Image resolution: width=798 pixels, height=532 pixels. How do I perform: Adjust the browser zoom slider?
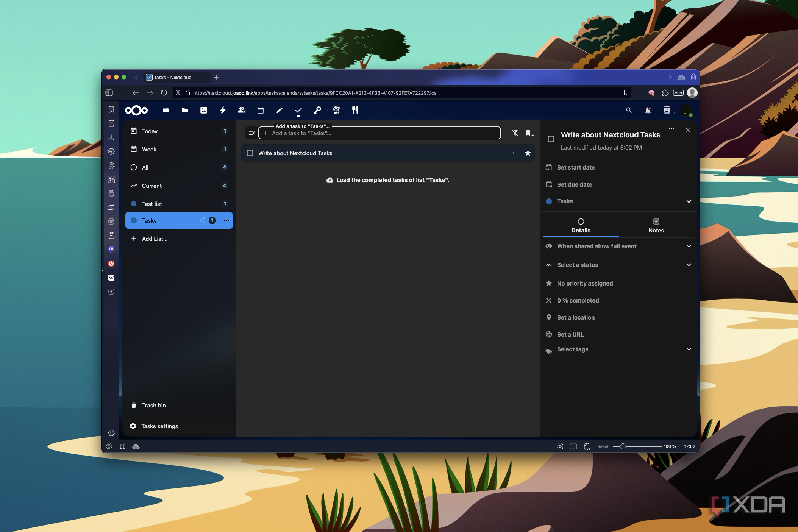coord(623,446)
